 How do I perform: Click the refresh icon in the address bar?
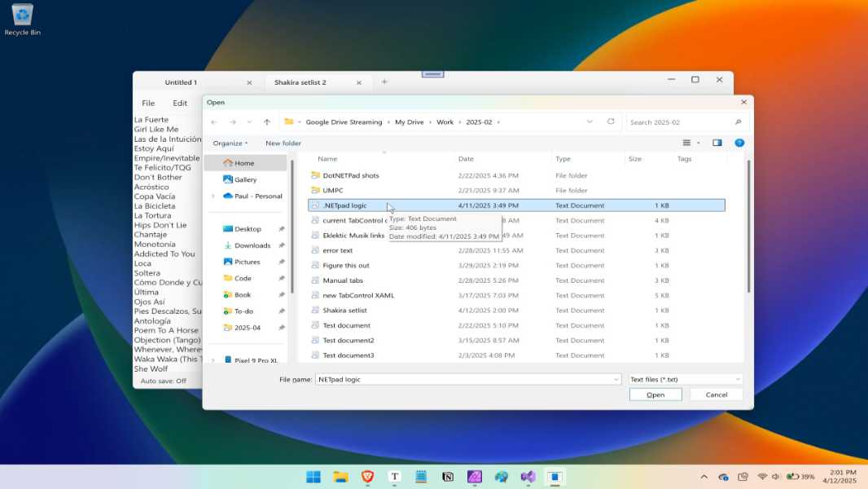point(611,121)
